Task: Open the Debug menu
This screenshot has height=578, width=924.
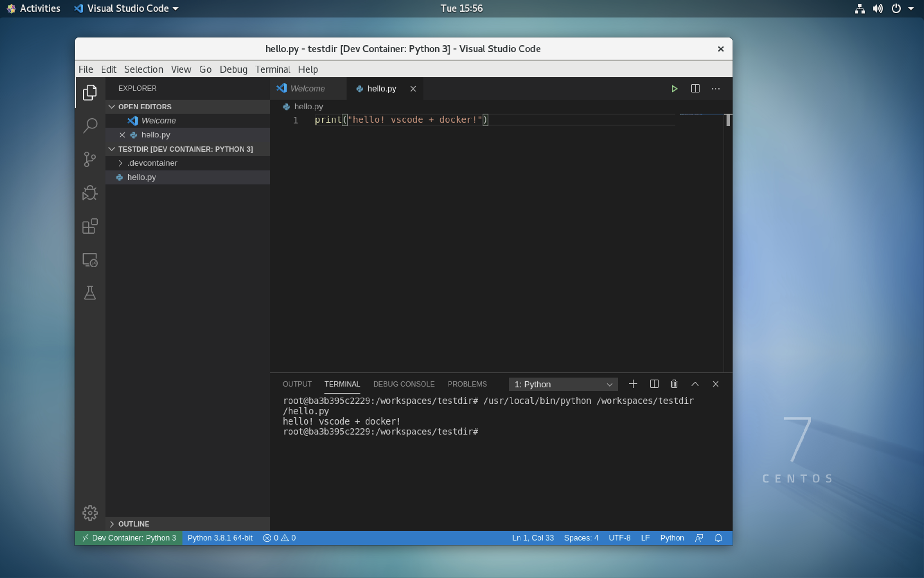Action: [x=233, y=69]
